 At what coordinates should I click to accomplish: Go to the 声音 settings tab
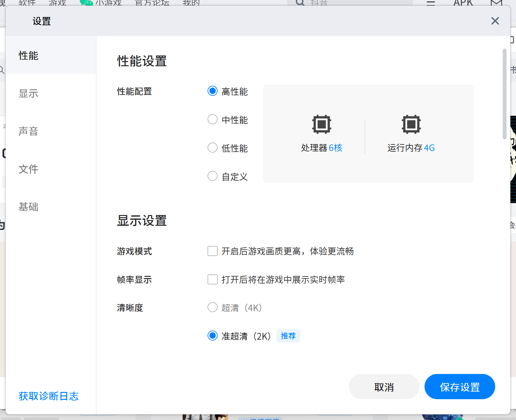28,131
